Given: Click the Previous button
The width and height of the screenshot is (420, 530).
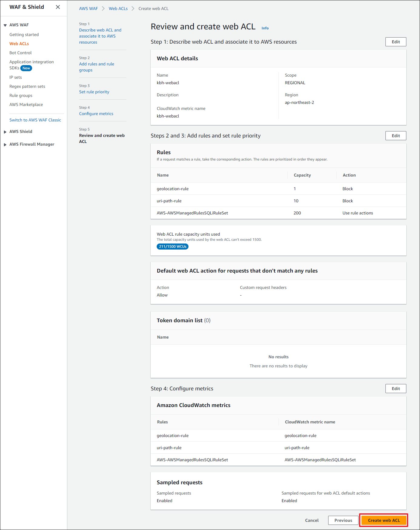Looking at the screenshot, I should pyautogui.click(x=343, y=520).
